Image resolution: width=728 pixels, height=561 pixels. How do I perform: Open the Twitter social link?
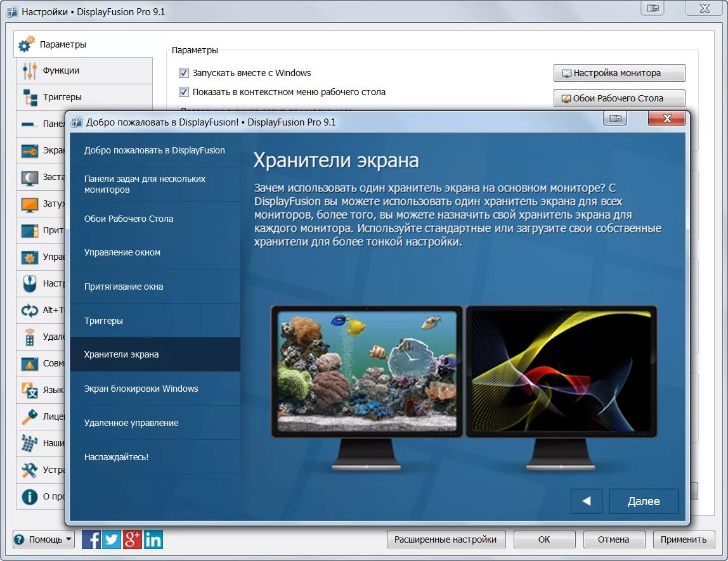point(112,539)
